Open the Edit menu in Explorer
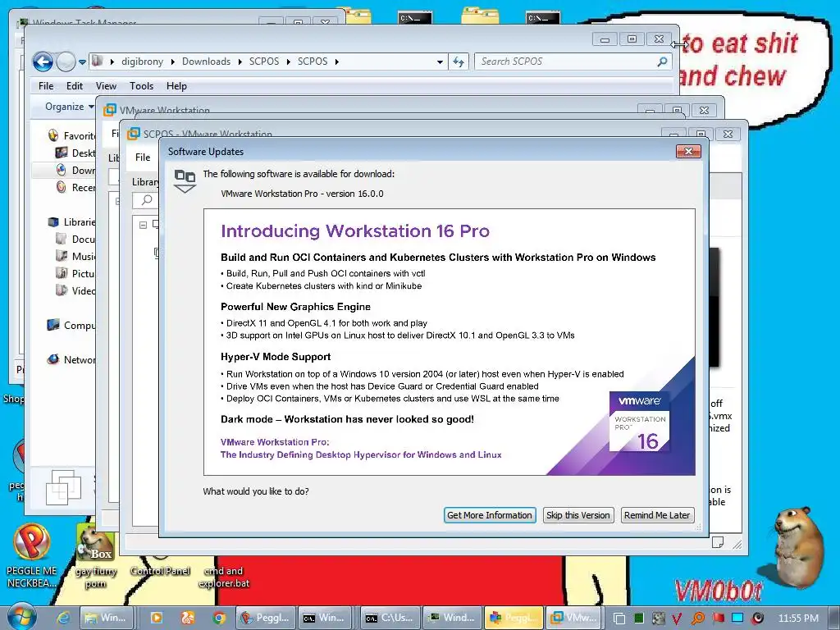This screenshot has height=630, width=840. 75,85
